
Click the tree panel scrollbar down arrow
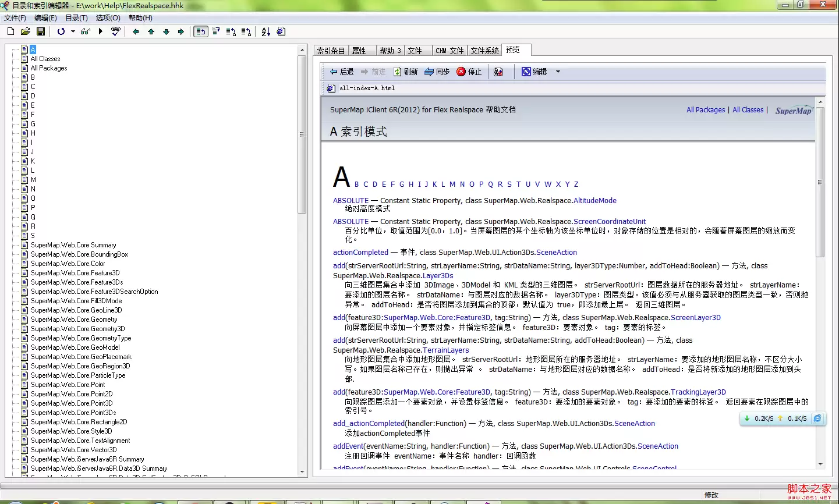pos(302,472)
